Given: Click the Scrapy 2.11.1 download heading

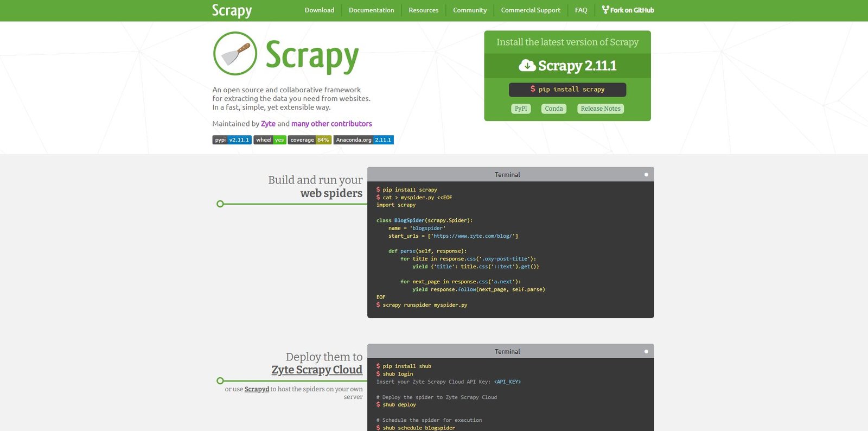Looking at the screenshot, I should coord(567,66).
